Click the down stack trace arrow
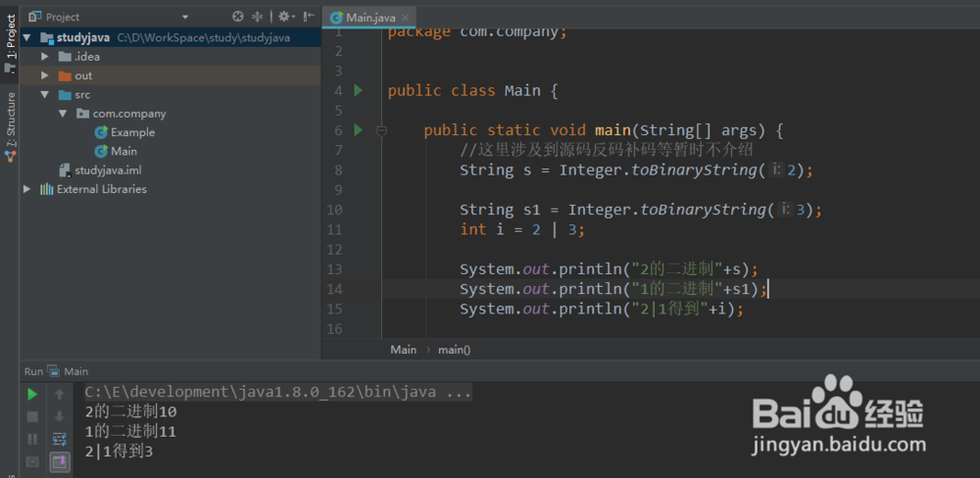Viewport: 980px width, 478px height. pyautogui.click(x=60, y=416)
